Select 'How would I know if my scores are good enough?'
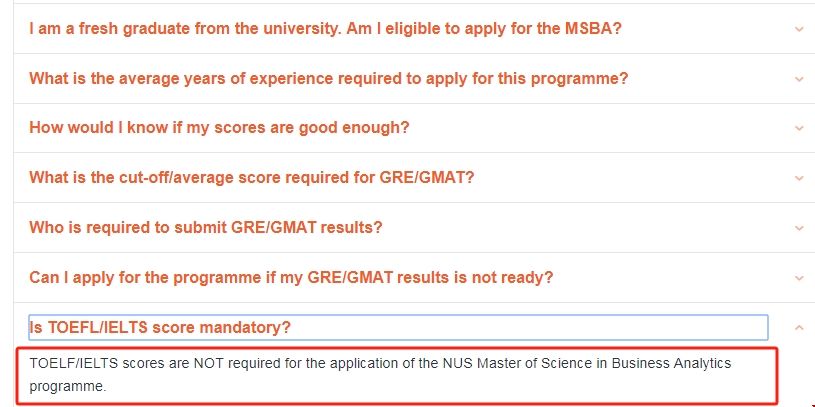 (219, 128)
